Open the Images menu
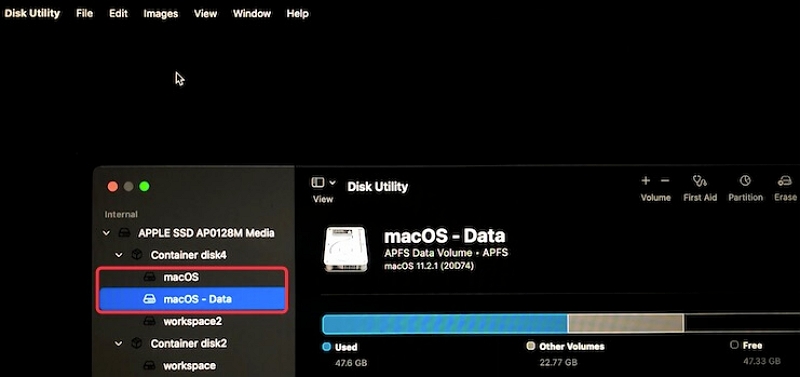Screen dimensions: 800x377 tap(161, 14)
